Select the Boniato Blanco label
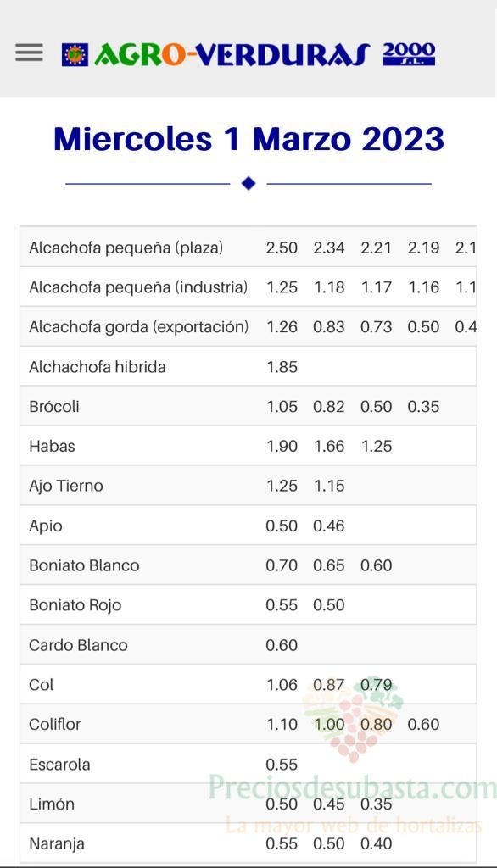The image size is (497, 868). pyautogui.click(x=84, y=565)
